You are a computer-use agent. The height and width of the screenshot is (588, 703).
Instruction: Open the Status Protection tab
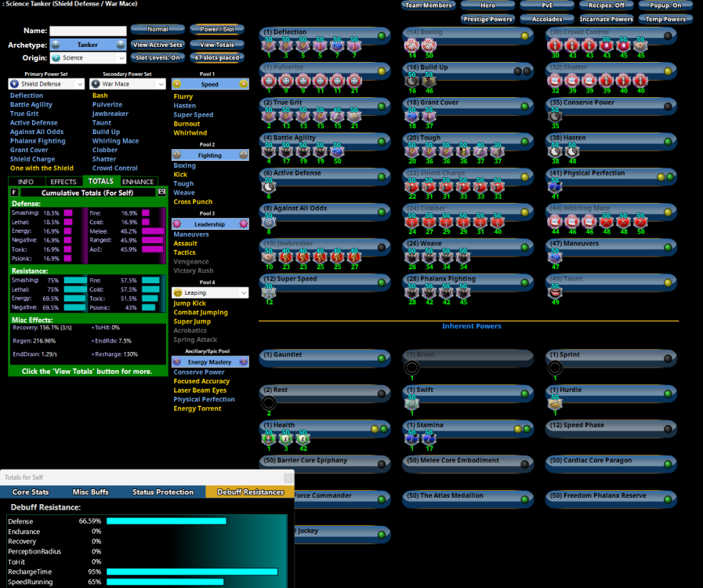click(x=161, y=492)
